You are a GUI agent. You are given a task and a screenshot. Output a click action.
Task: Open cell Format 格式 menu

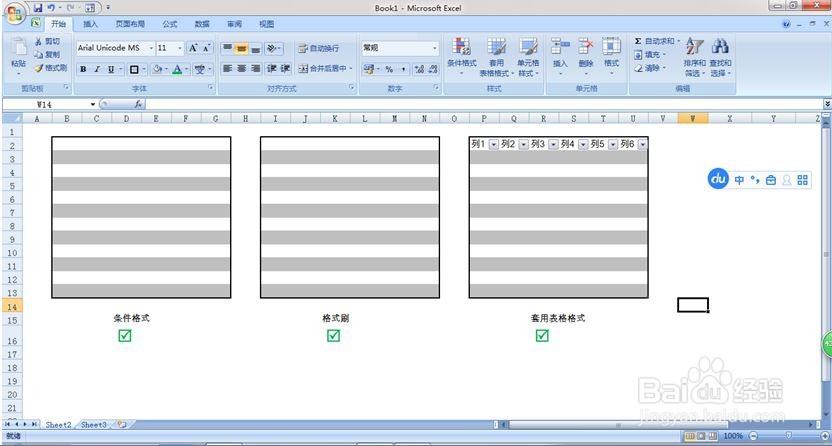[x=611, y=56]
